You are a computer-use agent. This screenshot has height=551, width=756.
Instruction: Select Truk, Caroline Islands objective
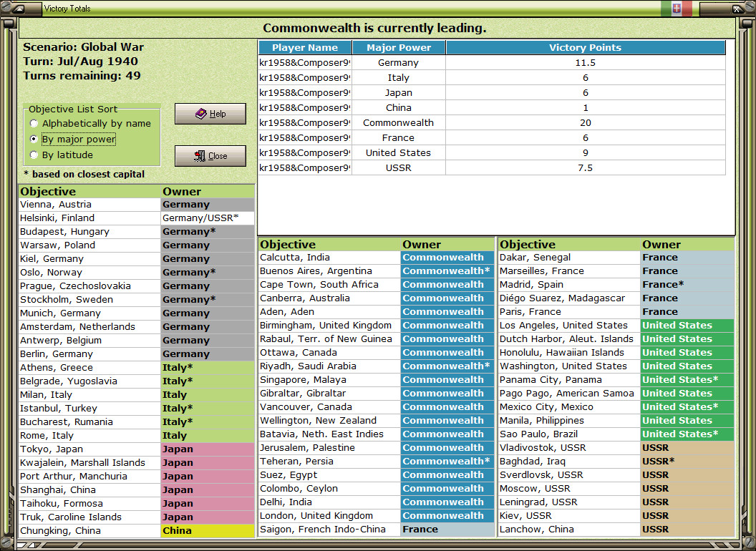click(89, 517)
